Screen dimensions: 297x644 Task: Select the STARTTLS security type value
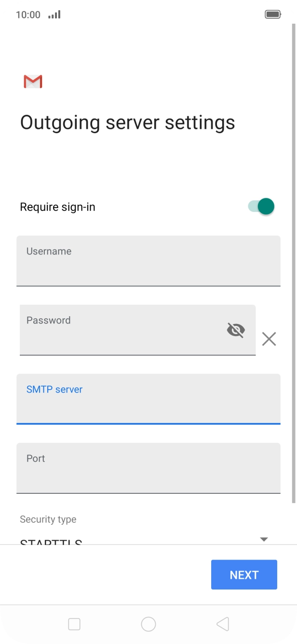click(x=51, y=542)
